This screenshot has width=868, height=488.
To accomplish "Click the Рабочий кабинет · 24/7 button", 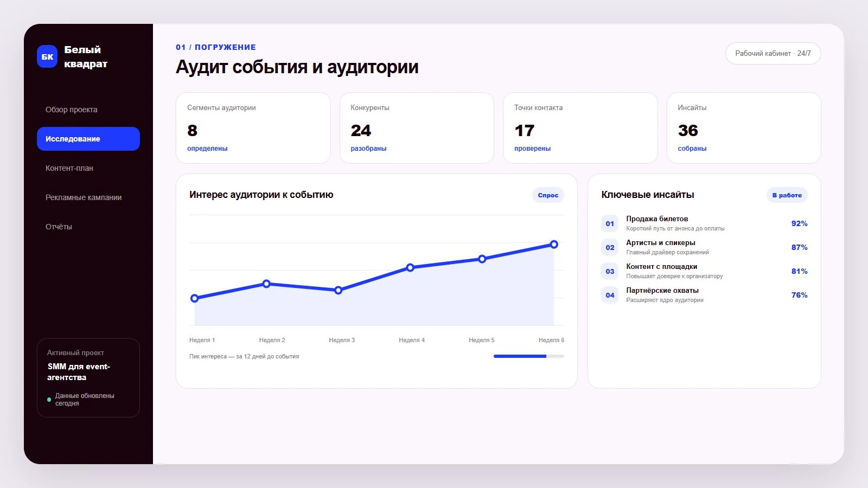I will click(x=773, y=53).
